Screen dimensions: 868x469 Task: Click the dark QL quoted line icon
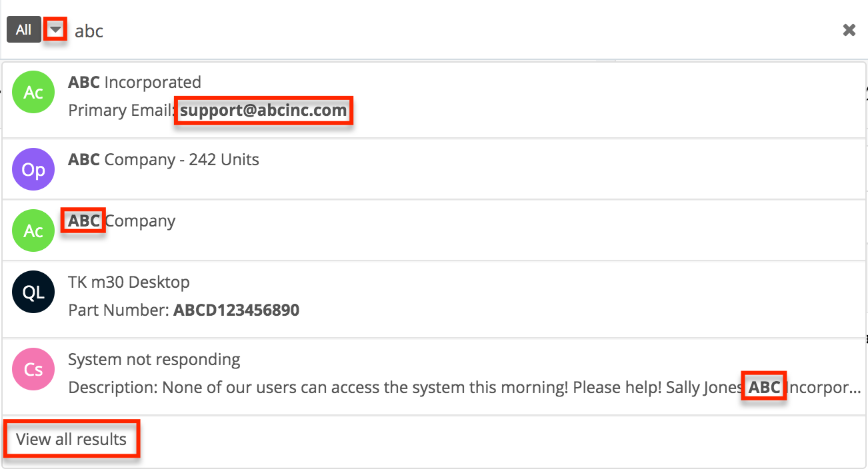[x=33, y=293]
